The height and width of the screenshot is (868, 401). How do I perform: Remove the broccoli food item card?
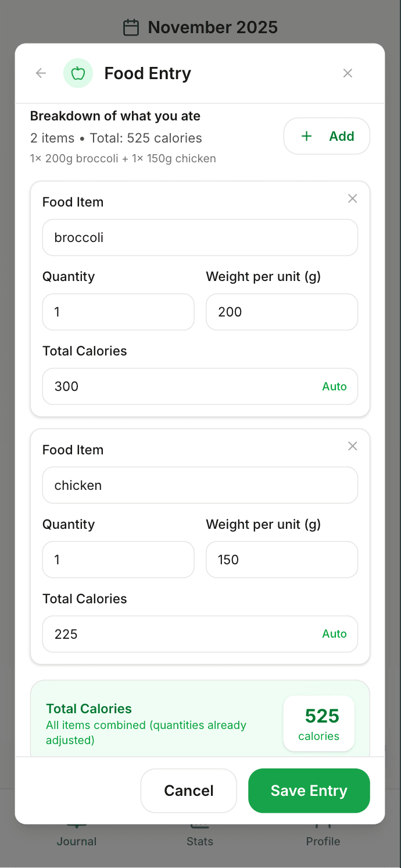(353, 198)
